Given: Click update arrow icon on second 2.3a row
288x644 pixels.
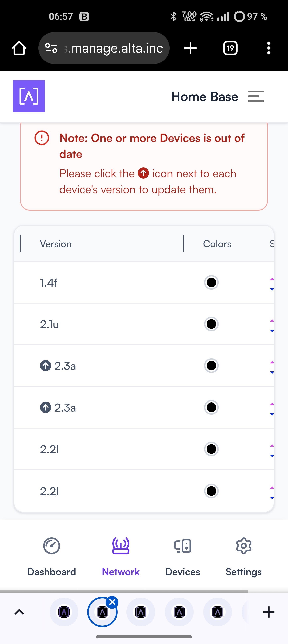Looking at the screenshot, I should [45, 408].
